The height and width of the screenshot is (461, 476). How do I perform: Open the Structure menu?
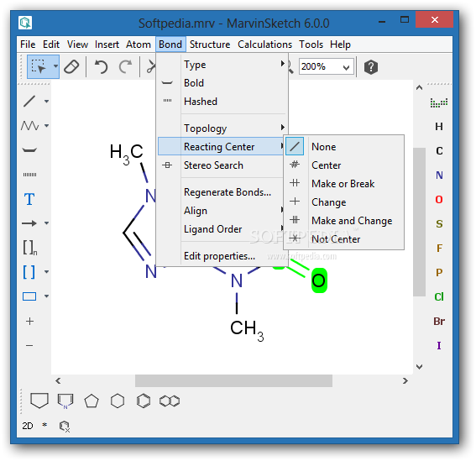pyautogui.click(x=210, y=45)
